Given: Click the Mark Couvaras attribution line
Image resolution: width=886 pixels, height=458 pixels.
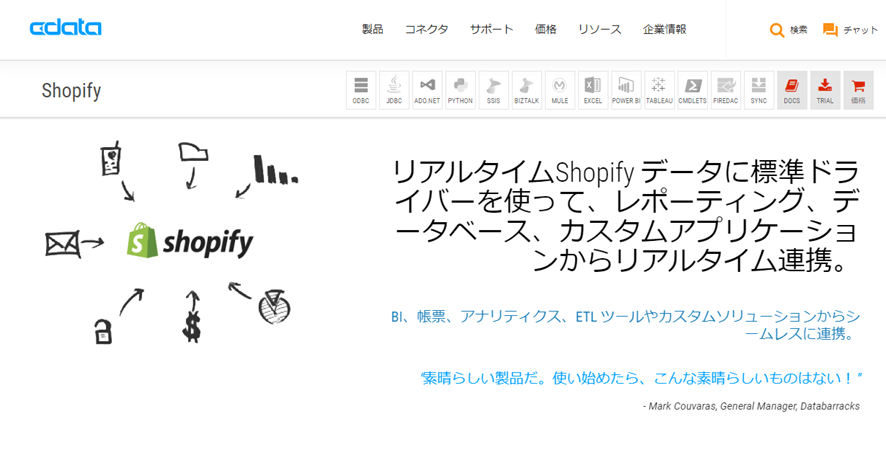Looking at the screenshot, I should (752, 406).
